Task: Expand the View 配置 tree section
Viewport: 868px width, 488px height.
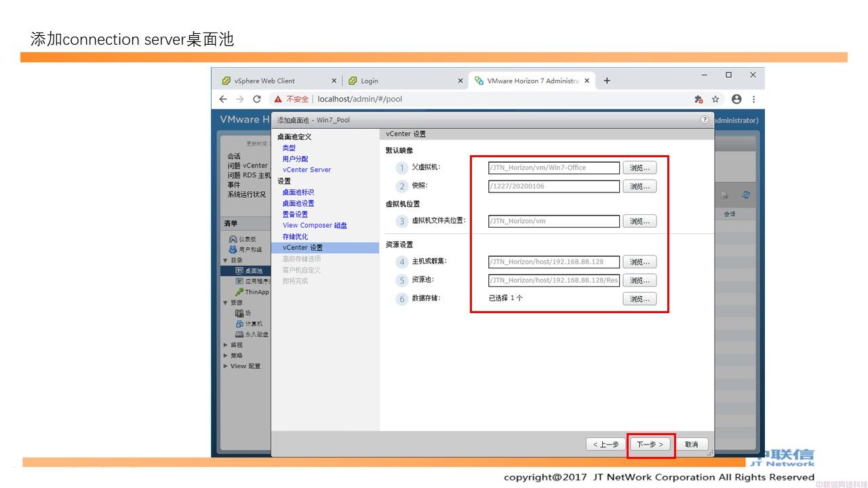Action: pos(226,366)
